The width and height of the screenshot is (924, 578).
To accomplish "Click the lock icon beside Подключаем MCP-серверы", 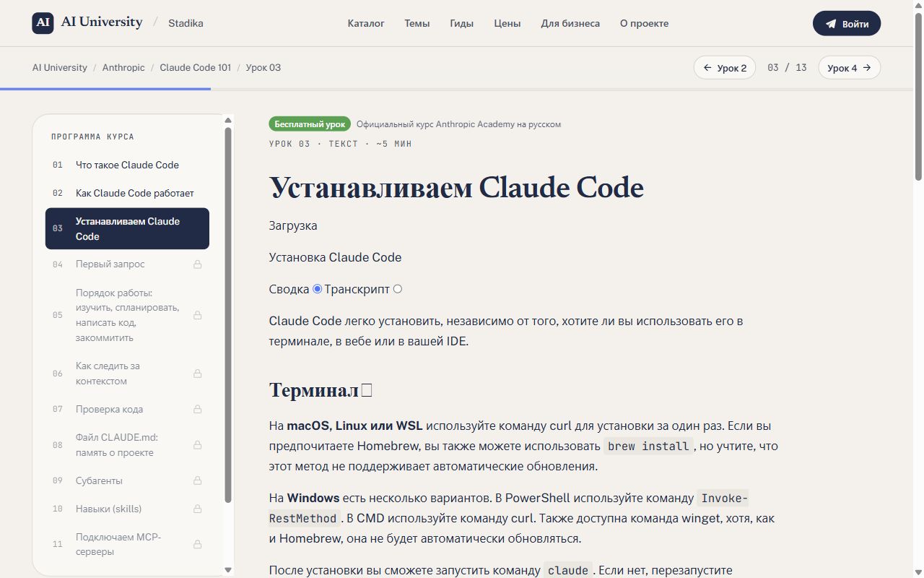I will [197, 544].
